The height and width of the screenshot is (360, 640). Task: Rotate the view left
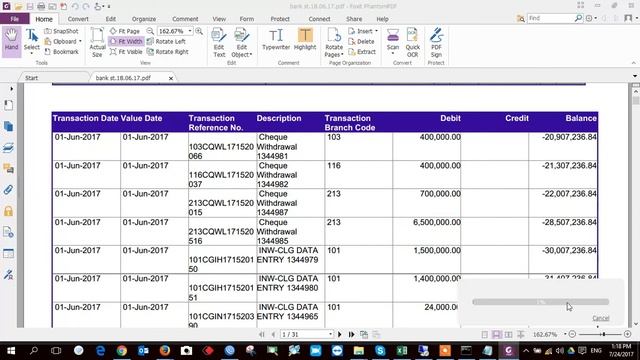click(x=166, y=41)
